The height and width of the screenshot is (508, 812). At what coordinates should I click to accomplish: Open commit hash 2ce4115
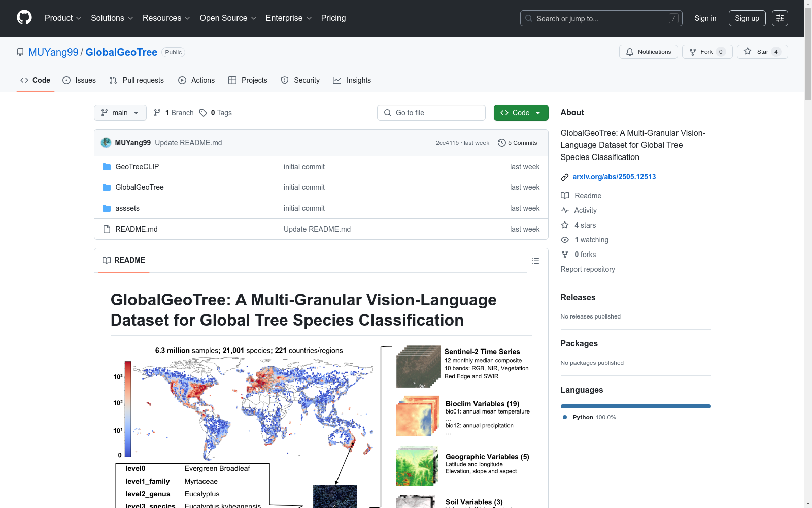[x=447, y=143]
